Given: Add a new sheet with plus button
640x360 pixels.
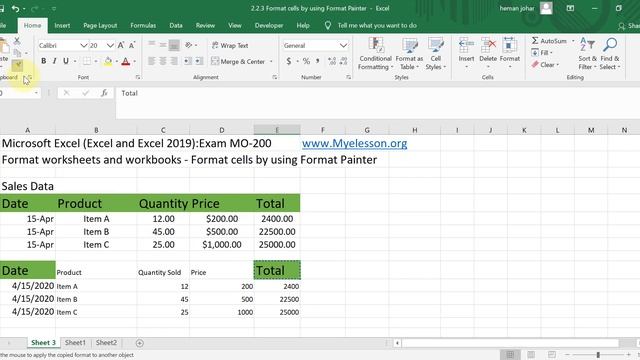Looking at the screenshot, I should [x=140, y=343].
